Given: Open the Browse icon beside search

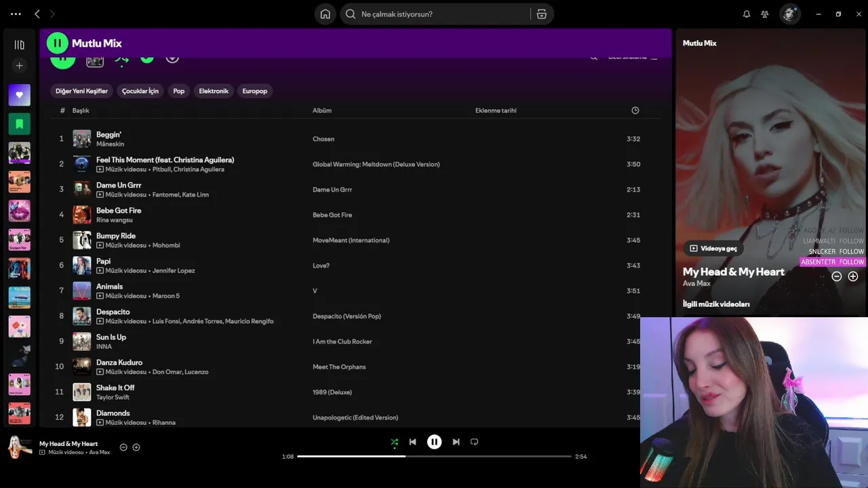Looking at the screenshot, I should (x=542, y=14).
